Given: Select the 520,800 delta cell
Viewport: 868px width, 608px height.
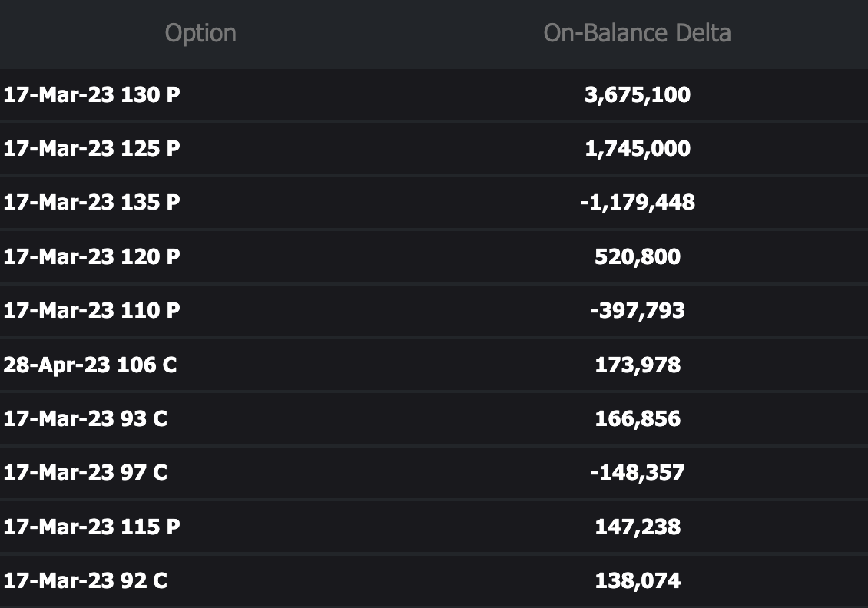Looking at the screenshot, I should coord(638,256).
